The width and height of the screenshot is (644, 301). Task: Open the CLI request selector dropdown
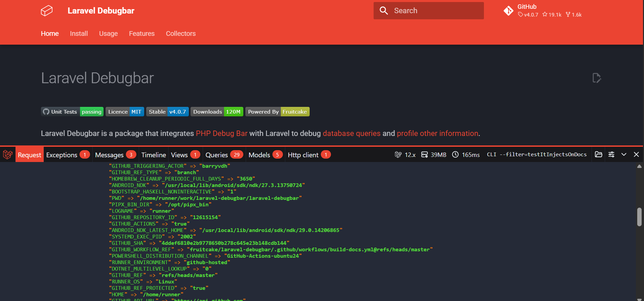(536, 155)
